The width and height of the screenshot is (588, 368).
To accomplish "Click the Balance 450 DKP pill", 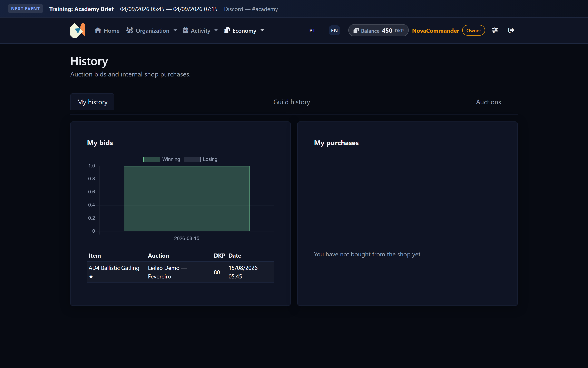I will coord(378,30).
